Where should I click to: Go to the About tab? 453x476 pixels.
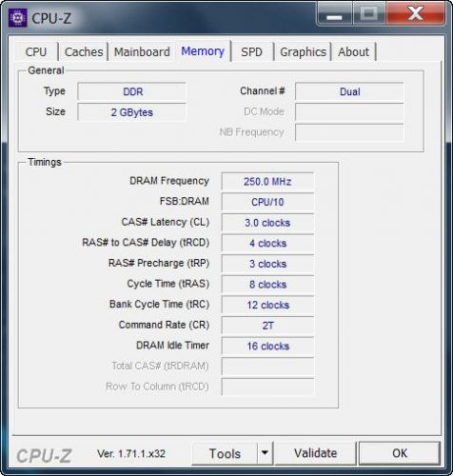tap(353, 51)
